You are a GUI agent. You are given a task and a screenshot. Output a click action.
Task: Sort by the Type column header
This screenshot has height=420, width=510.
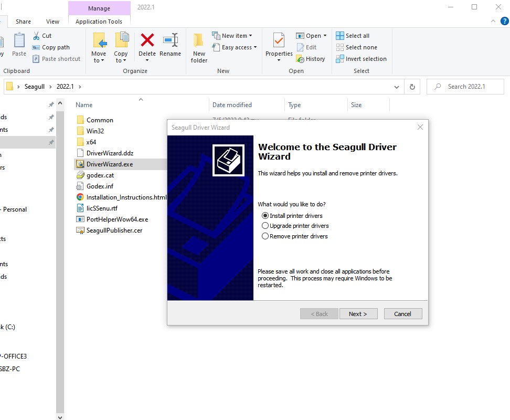point(294,105)
